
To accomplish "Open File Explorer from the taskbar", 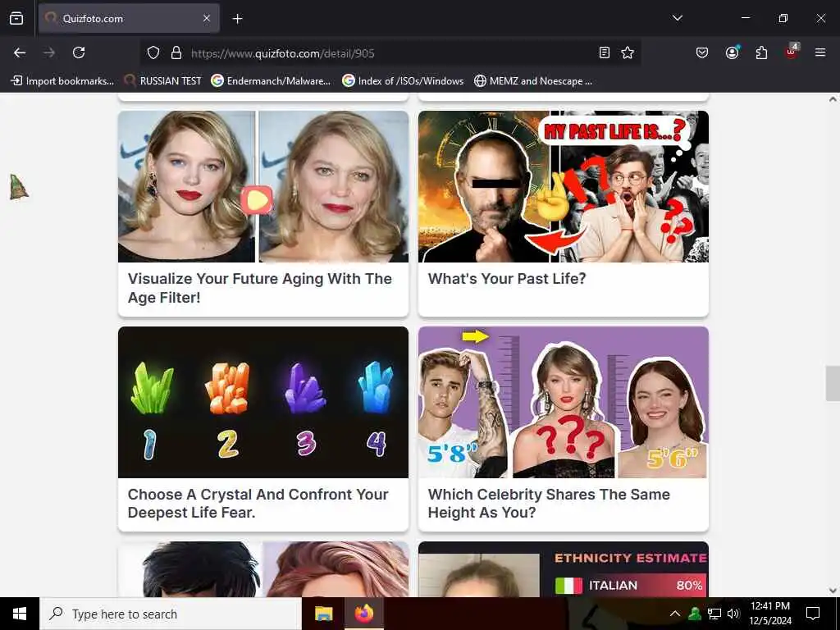I will coord(323,614).
